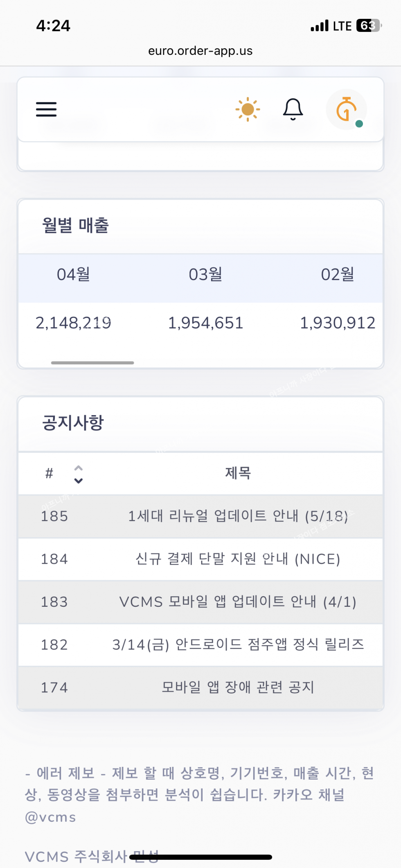The height and width of the screenshot is (868, 401).
Task: Open notice 안드로이드 점주앱 정식 릴리즈
Action: pos(238,645)
